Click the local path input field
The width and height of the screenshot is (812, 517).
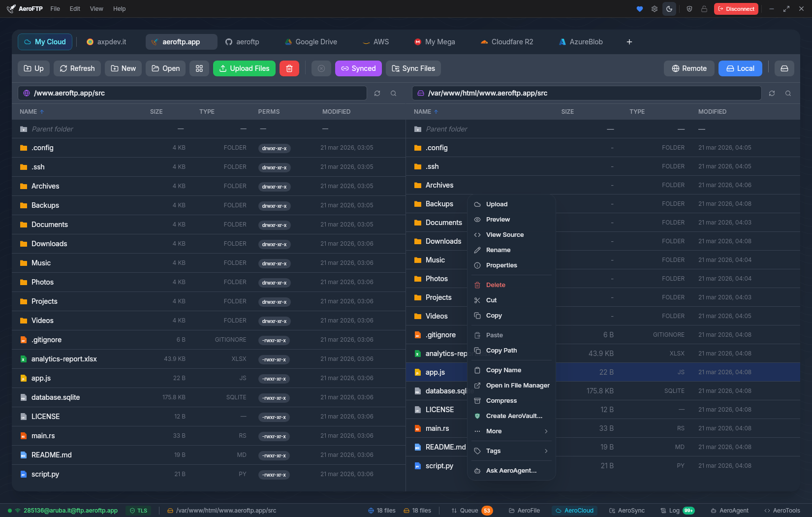(586, 93)
